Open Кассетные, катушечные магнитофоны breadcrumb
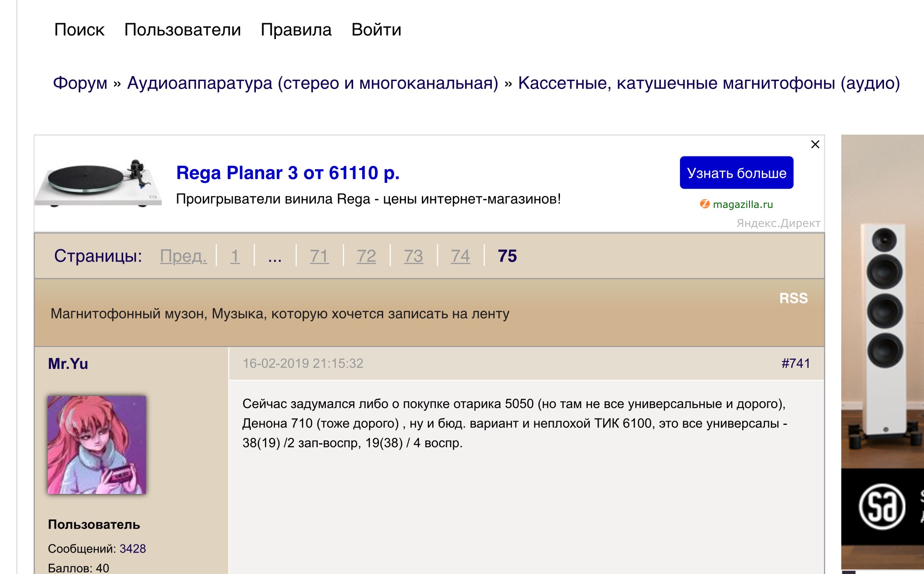924x574 pixels. 709,83
